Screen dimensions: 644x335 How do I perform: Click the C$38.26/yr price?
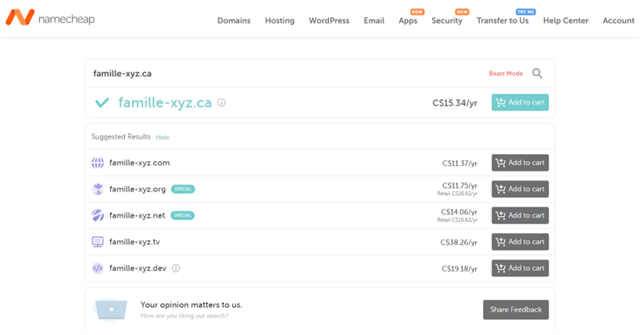[459, 243]
